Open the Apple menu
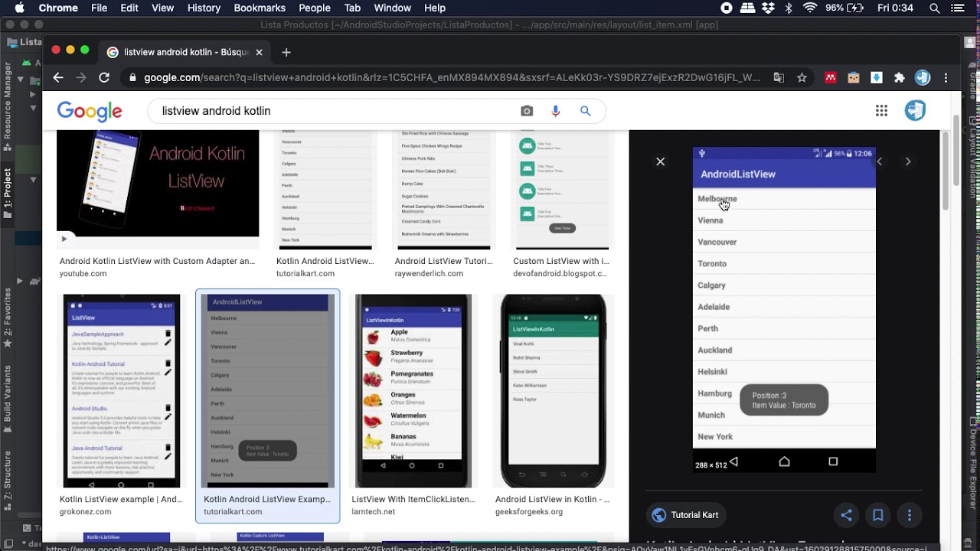Screen dimensions: 980x551 click(x=19, y=8)
